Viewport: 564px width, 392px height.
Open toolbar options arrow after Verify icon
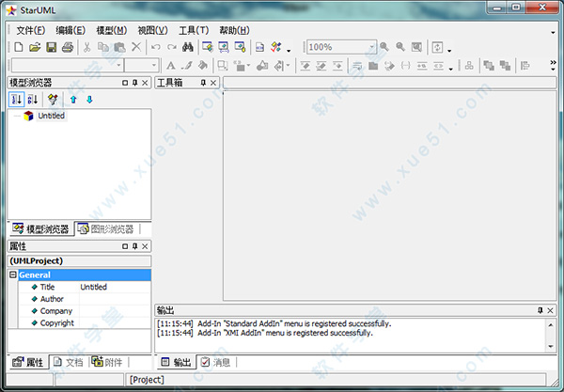pyautogui.click(x=289, y=51)
